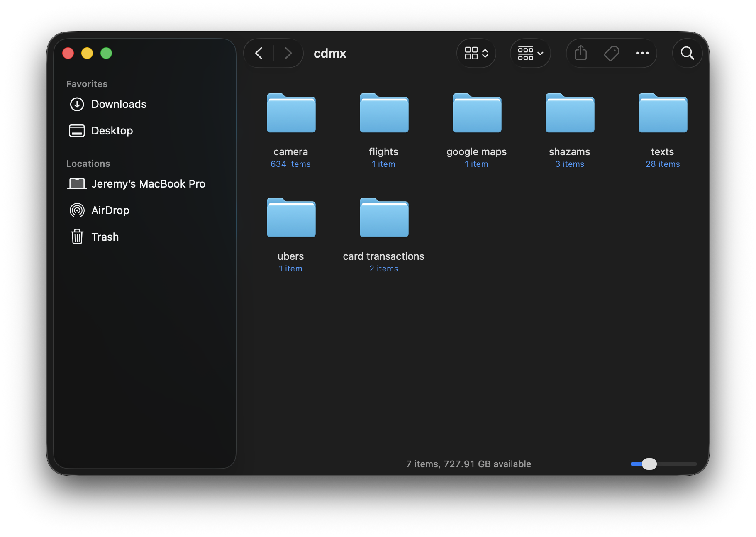
Task: Select the google maps folder
Action: tap(477, 114)
